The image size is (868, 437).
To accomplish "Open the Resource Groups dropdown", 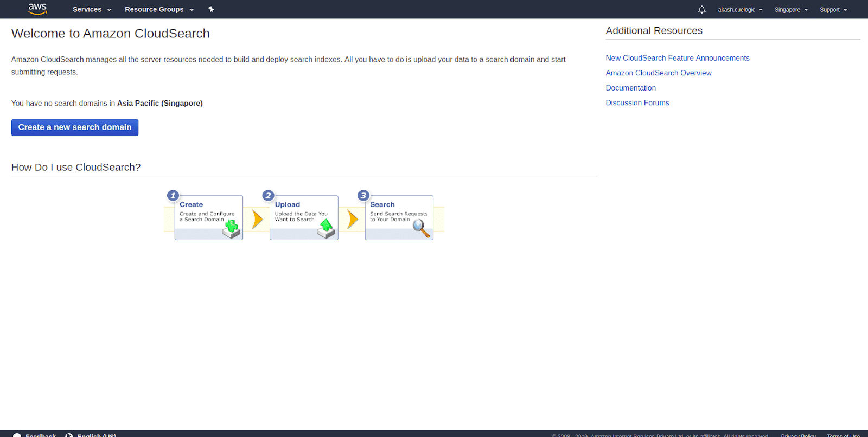I will pos(159,10).
